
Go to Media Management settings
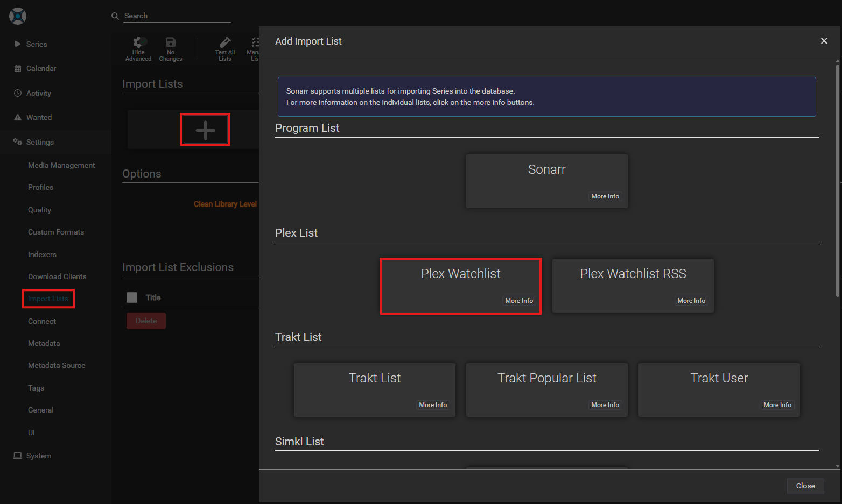coord(61,165)
